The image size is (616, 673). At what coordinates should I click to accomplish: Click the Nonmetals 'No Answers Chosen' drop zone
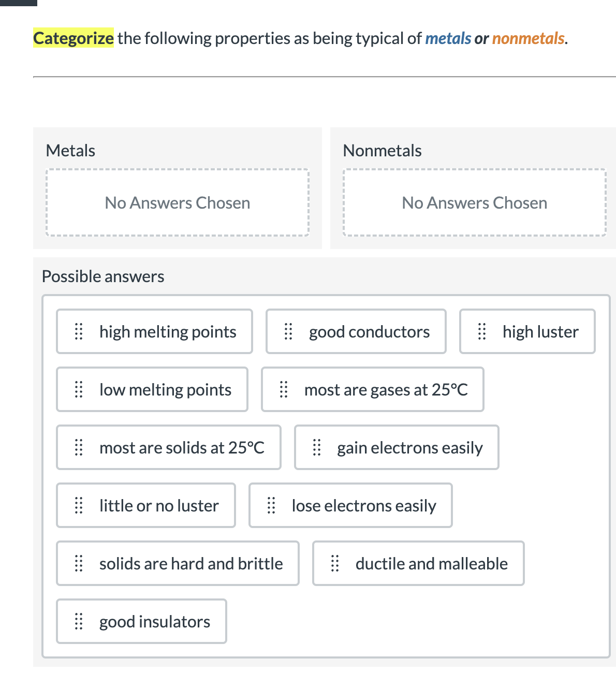[474, 202]
